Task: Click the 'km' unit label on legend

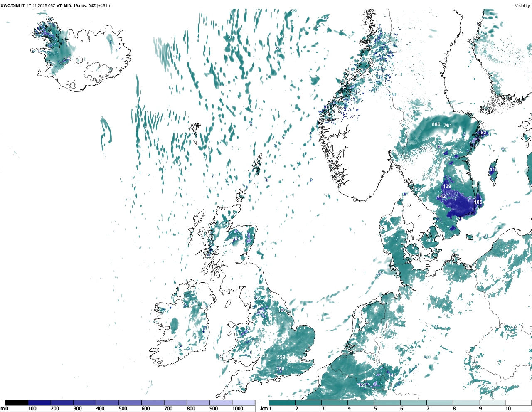Action: coord(264,408)
